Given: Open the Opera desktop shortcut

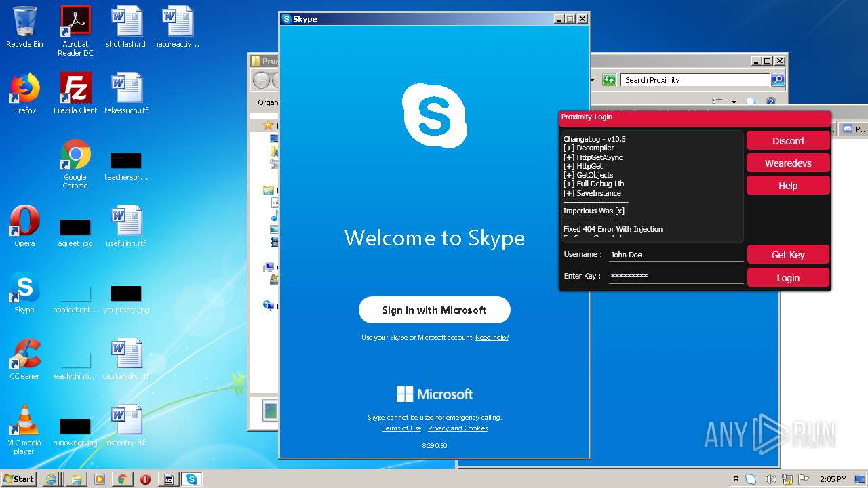Looking at the screenshot, I should (x=24, y=226).
